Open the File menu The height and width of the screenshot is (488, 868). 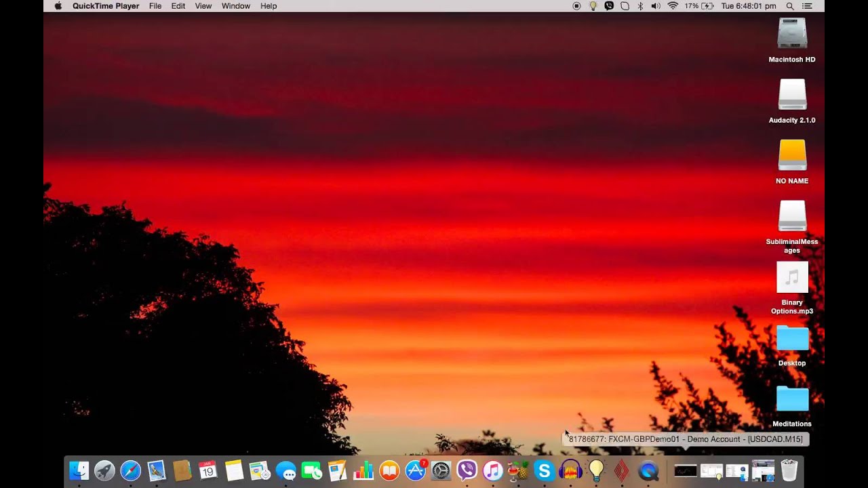click(x=155, y=6)
